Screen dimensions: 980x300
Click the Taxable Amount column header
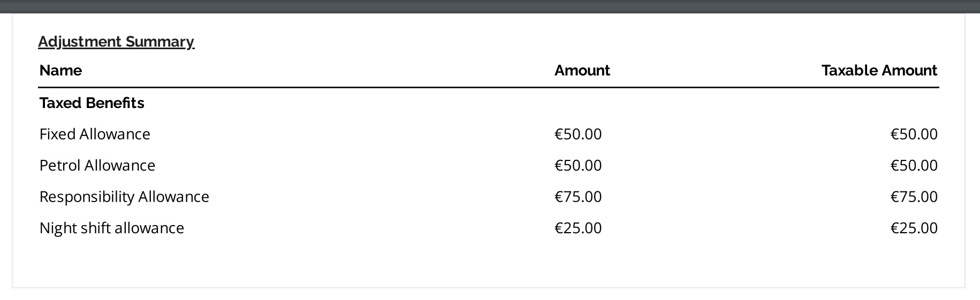tap(879, 71)
